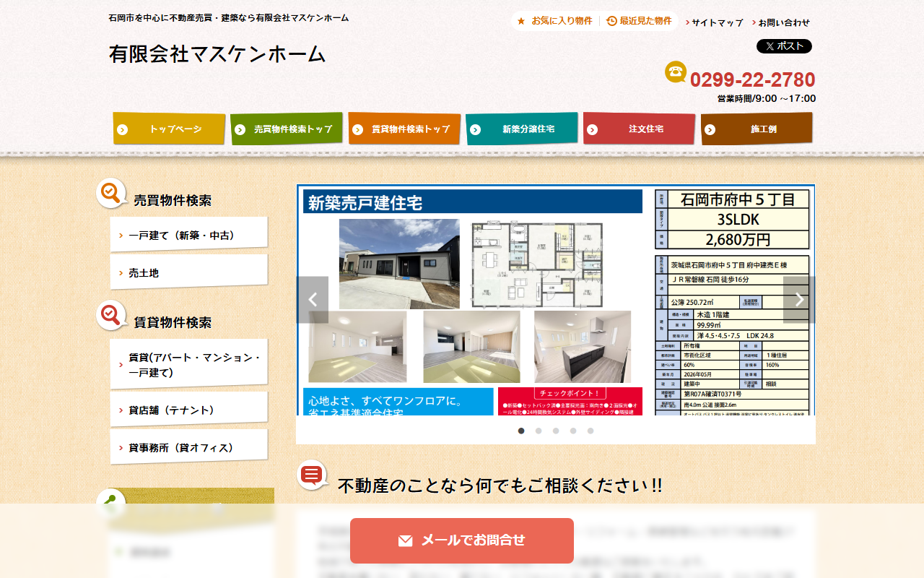Click the phone number 0299-22-2780

[753, 79]
